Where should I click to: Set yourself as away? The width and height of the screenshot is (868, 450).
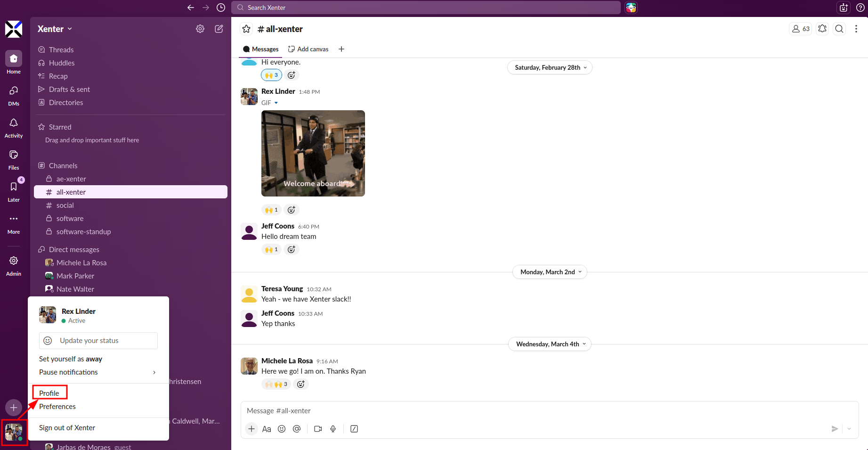click(x=71, y=359)
